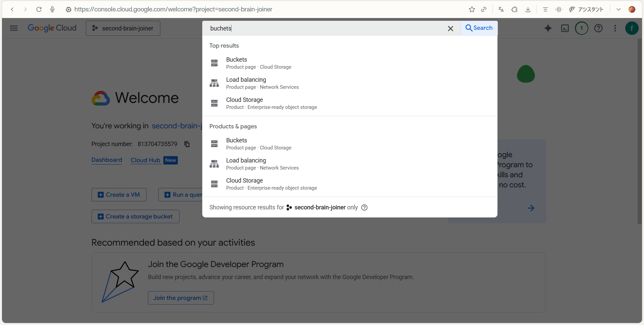Clear the search box with the X icon

[450, 28]
